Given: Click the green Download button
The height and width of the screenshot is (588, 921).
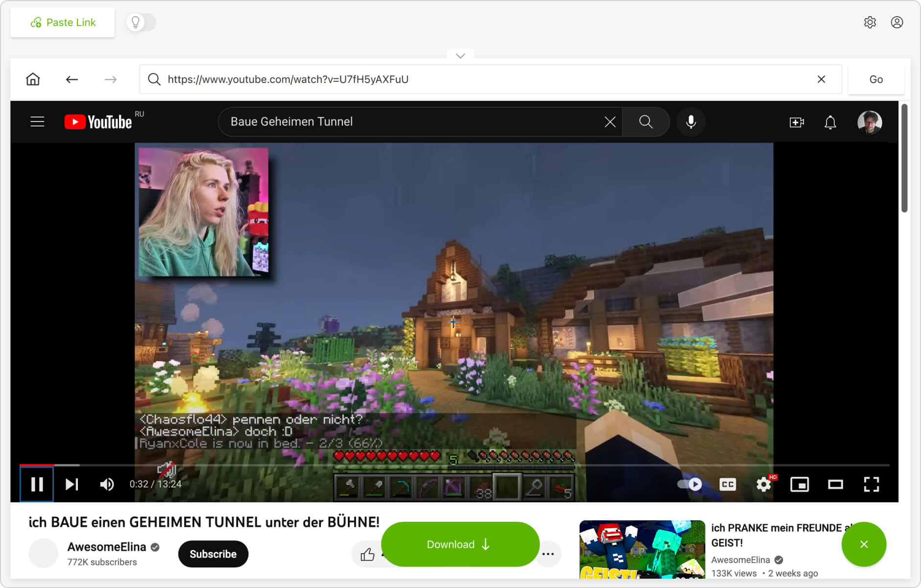Looking at the screenshot, I should [460, 544].
